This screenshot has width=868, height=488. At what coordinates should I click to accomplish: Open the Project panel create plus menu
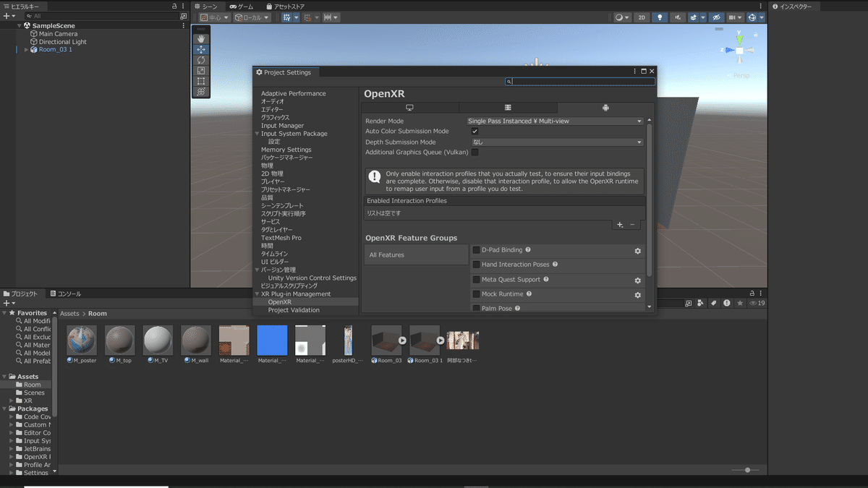pos(9,304)
